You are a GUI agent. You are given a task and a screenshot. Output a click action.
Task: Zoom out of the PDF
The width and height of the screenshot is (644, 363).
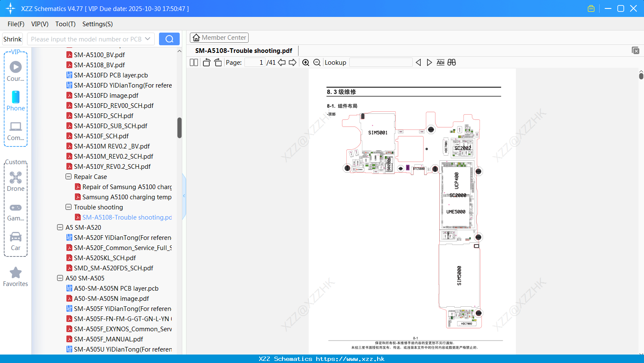click(x=317, y=62)
